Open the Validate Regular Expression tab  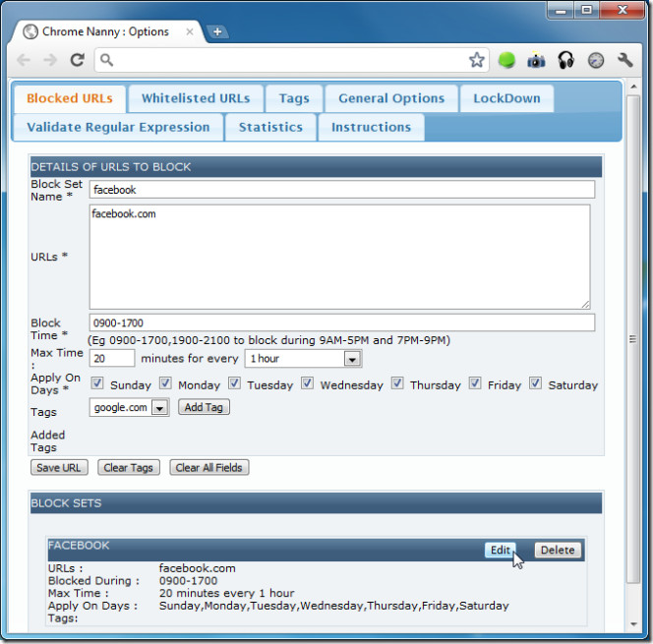pos(118,128)
